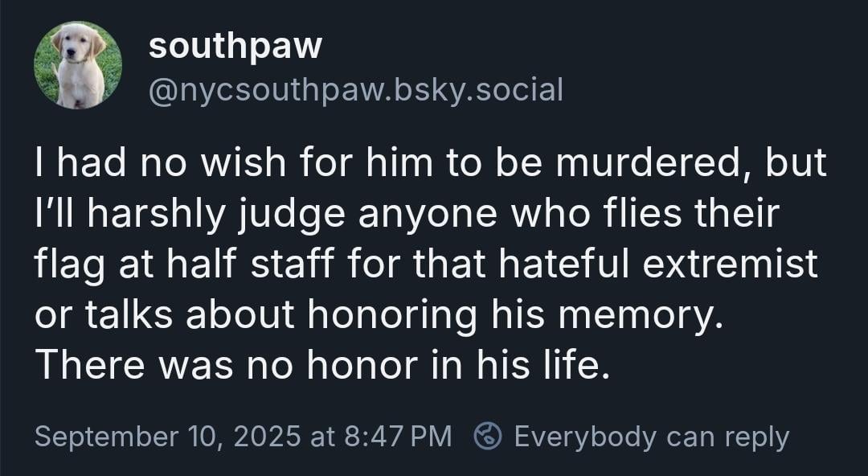Select the line starting I'll harshly judge
The height and width of the screenshot is (476, 868).
point(407,215)
